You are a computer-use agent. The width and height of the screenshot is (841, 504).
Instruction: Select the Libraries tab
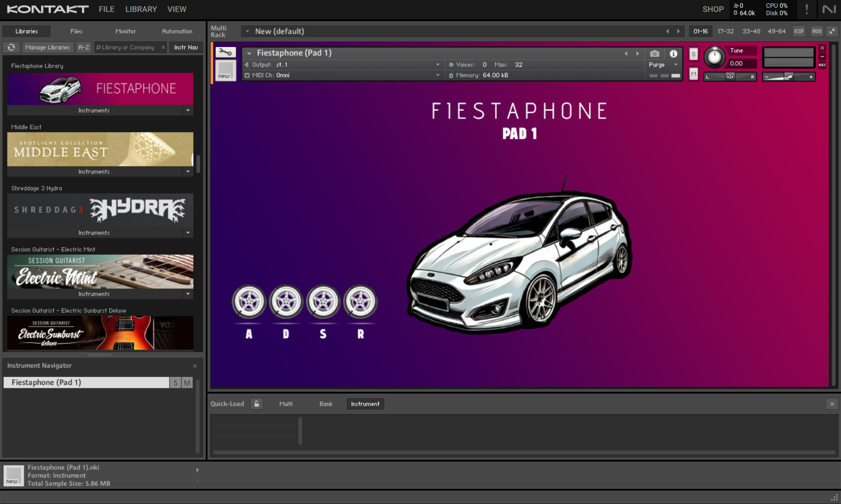pyautogui.click(x=27, y=31)
